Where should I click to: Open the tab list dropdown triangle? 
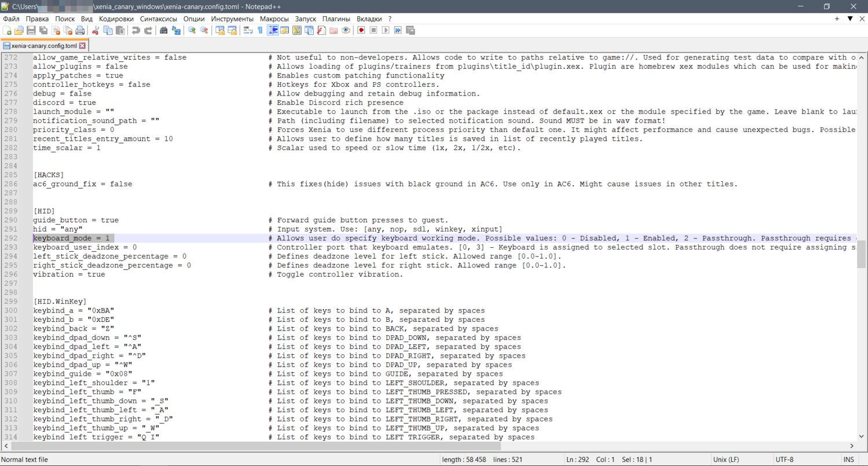850,19
